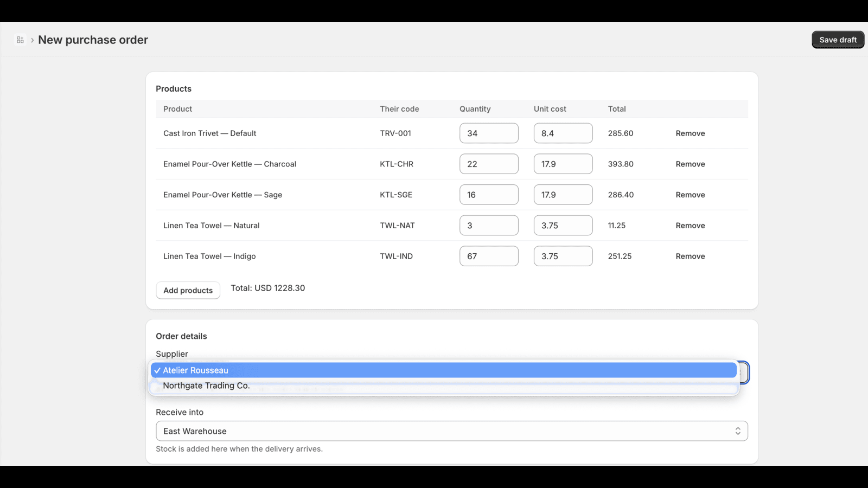Choose Northgate Trading Co. from supplier list
Viewport: 868px width, 488px height.
444,386
